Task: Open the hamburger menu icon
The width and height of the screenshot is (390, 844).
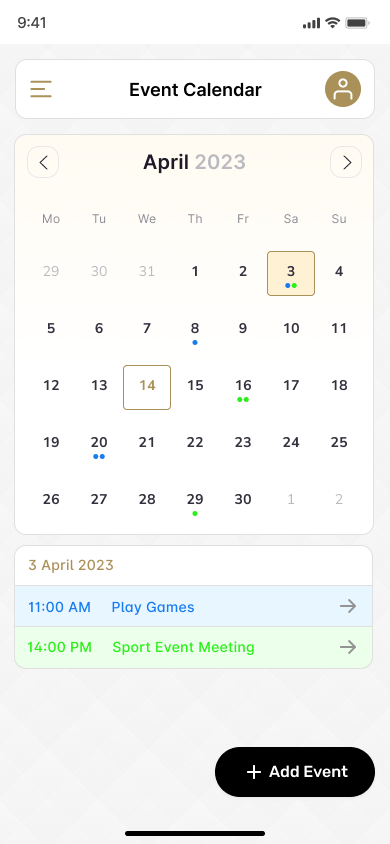Action: tap(41, 89)
